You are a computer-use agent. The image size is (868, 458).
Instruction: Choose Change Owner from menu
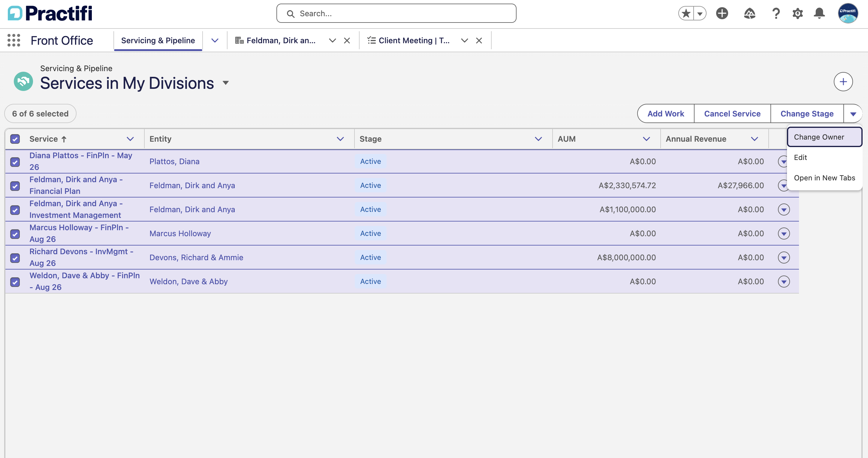coord(824,137)
